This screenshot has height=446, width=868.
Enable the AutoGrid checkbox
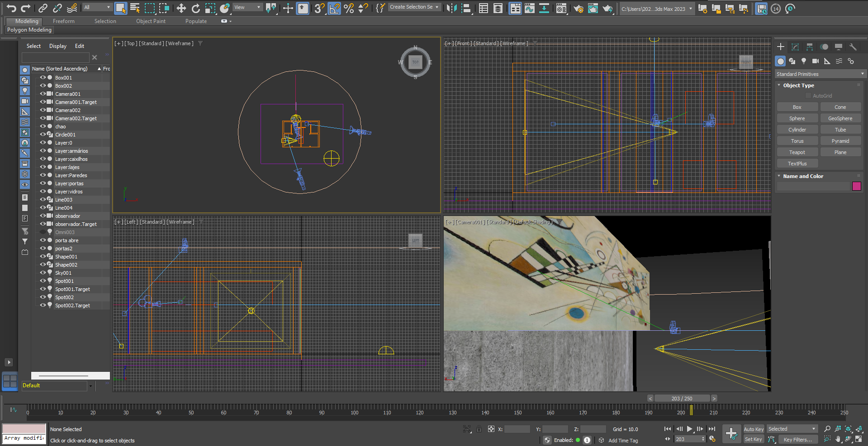tap(808, 96)
